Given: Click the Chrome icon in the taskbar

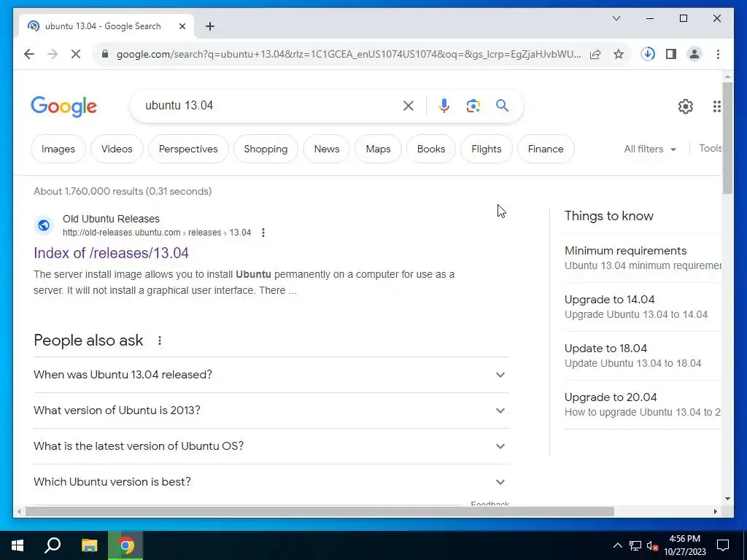Looking at the screenshot, I should (125, 545).
